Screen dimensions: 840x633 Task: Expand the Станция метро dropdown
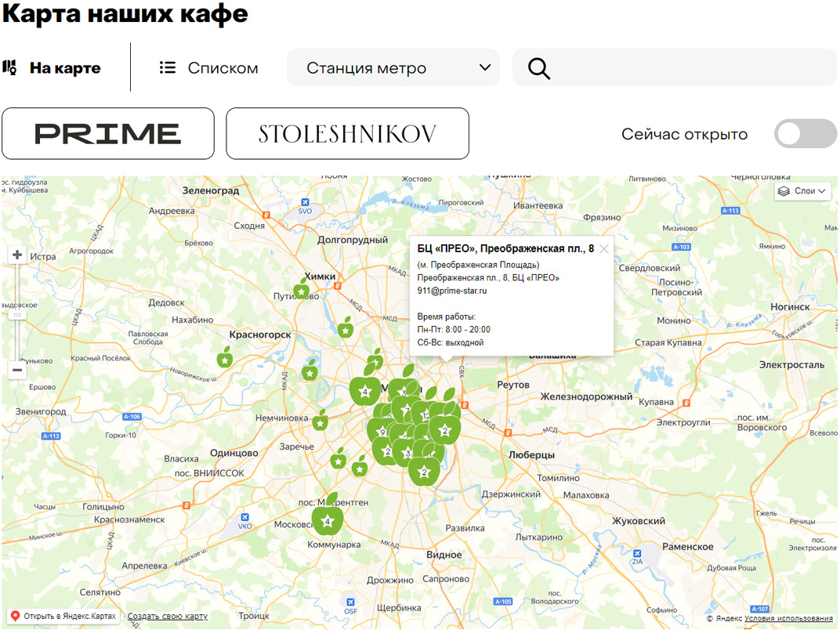pyautogui.click(x=393, y=68)
